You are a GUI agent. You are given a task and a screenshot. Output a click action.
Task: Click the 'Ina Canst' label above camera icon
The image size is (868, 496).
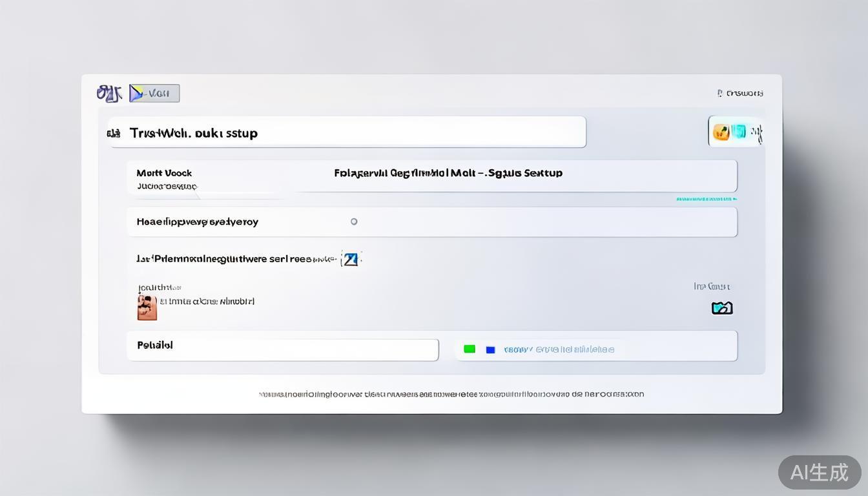click(712, 286)
